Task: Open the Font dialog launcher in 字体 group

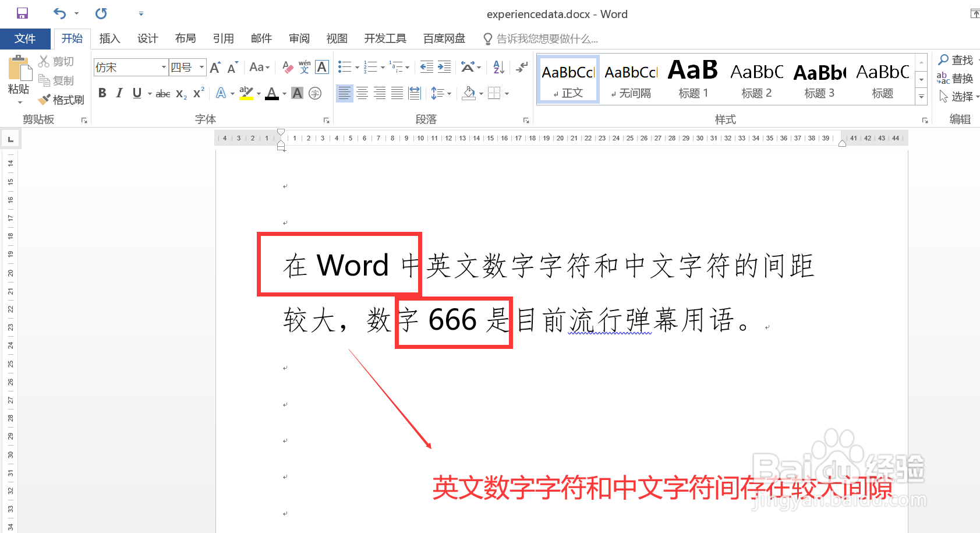Action: tap(326, 121)
